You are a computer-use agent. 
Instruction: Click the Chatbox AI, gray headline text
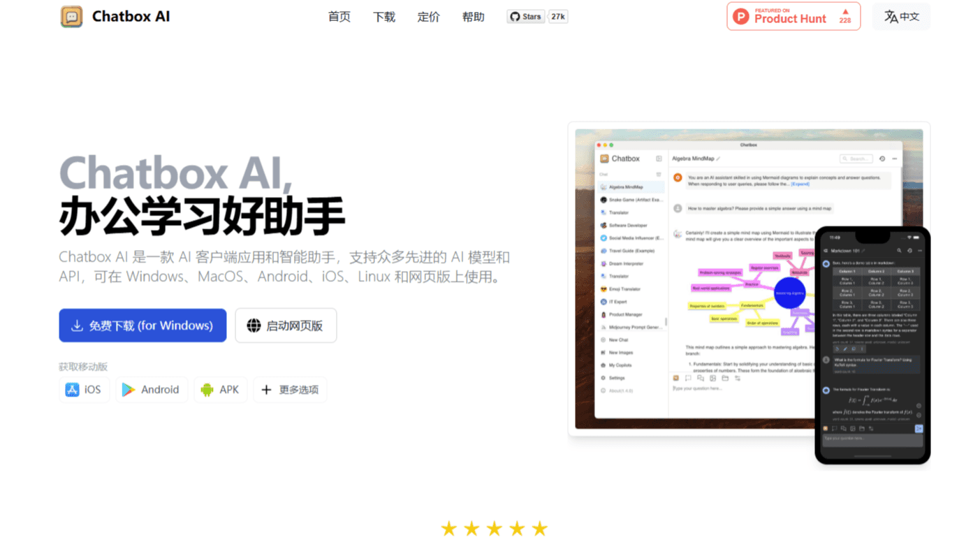(176, 173)
